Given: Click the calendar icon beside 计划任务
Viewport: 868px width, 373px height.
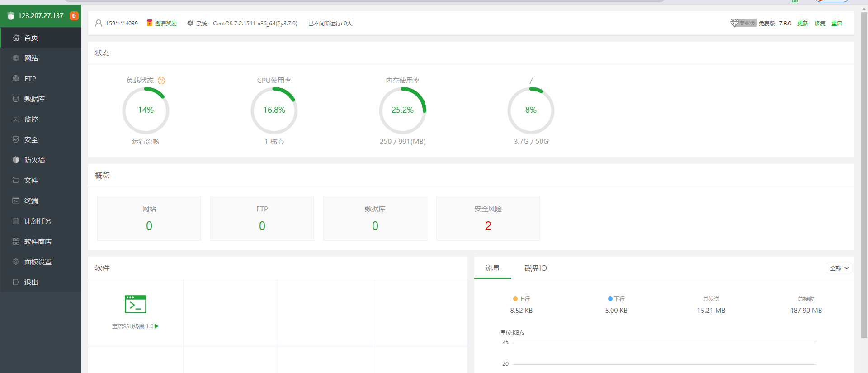Looking at the screenshot, I should 16,221.
